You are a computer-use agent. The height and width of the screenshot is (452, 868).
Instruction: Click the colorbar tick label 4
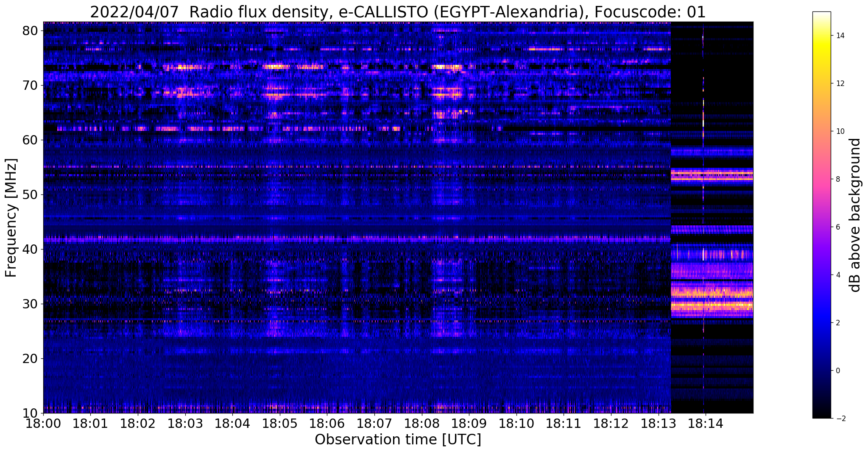pos(837,275)
